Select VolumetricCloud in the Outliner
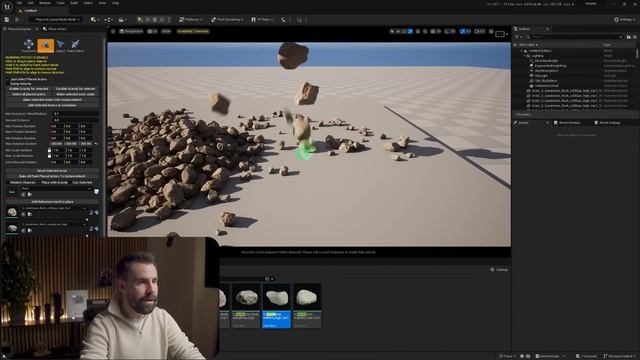Screen dimensions: 640x360 [x=547, y=86]
